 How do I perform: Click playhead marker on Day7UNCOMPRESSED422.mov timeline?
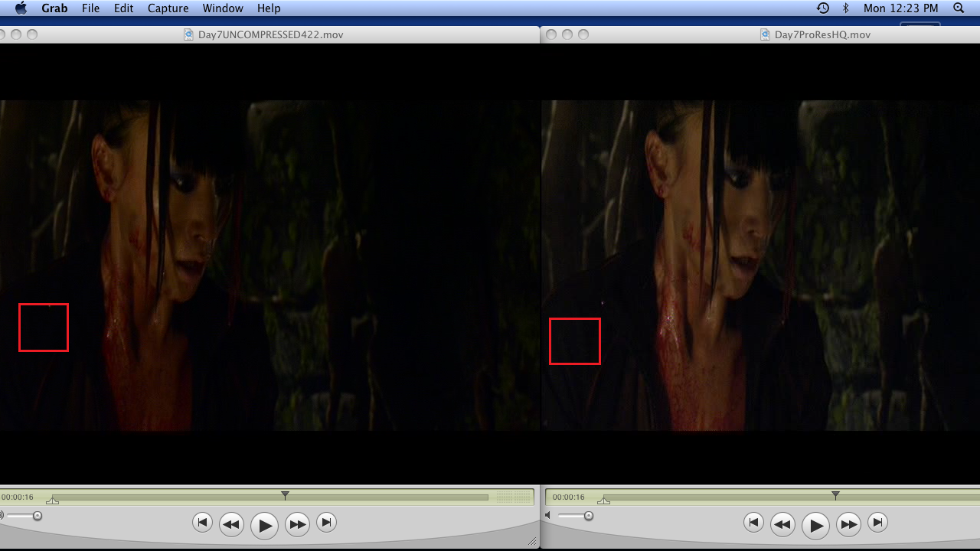click(285, 495)
